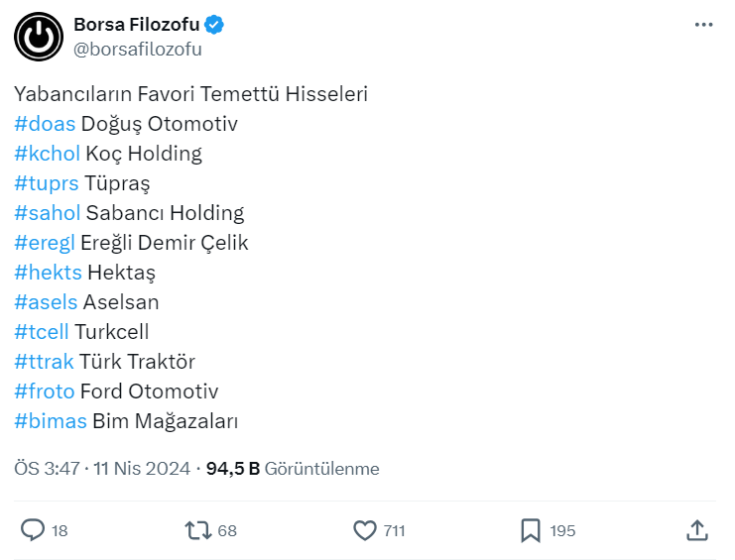Click the #sahol hashtag
Image resolution: width=735 pixels, height=560 pixels.
point(47,213)
